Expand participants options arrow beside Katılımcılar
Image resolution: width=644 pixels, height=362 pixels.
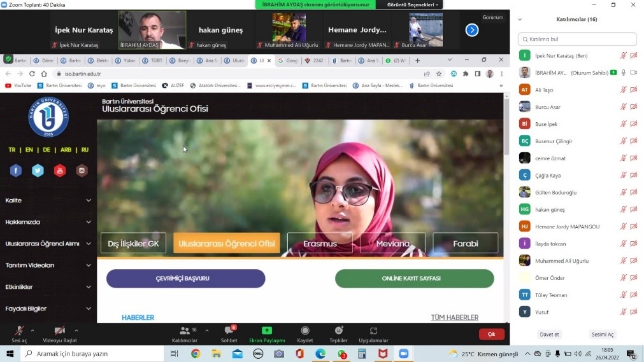(x=206, y=330)
